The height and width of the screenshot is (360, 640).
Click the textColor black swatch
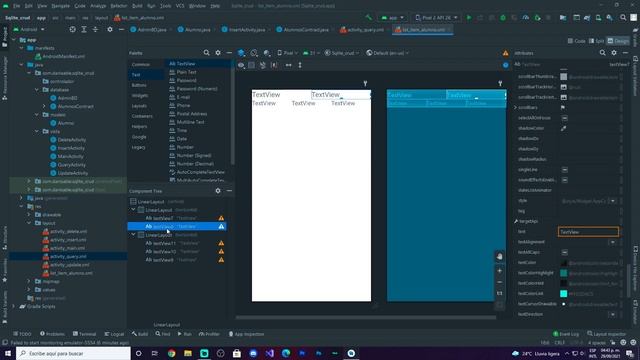tap(564, 263)
